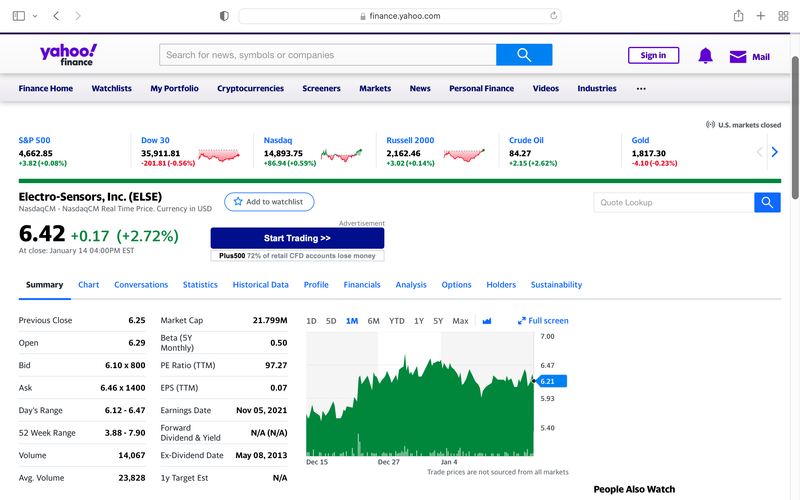The height and width of the screenshot is (500, 800).
Task: Open Watchlists menu item
Action: (112, 88)
